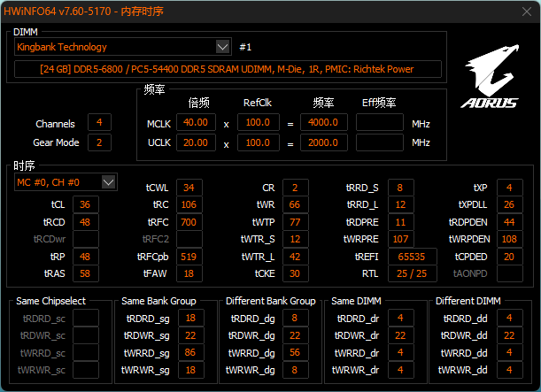Click the tREFI value 65535

(413, 257)
